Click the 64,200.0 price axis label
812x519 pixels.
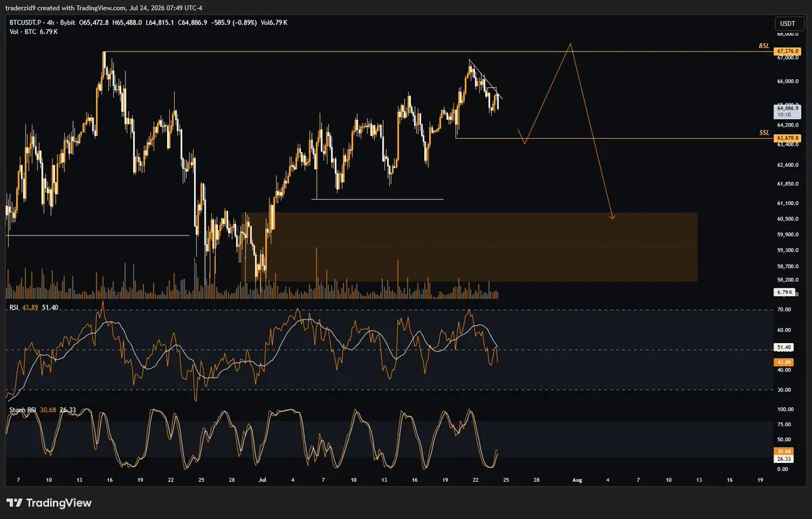[788, 125]
